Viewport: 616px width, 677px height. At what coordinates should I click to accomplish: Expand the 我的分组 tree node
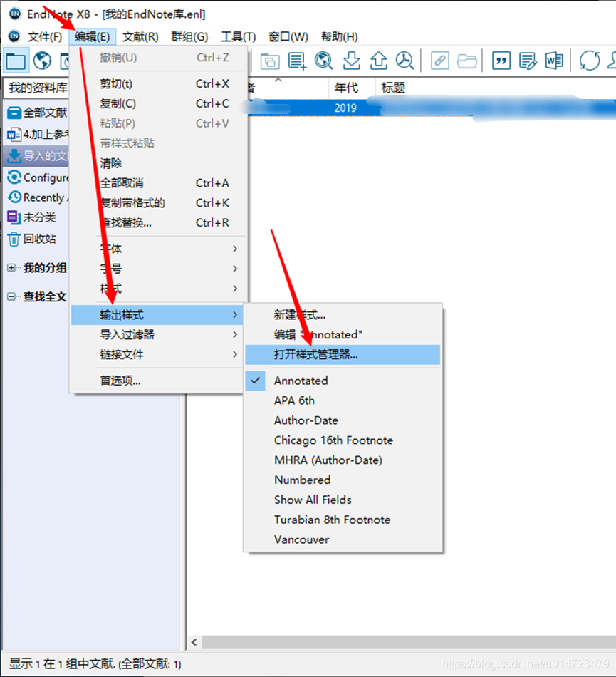click(11, 268)
